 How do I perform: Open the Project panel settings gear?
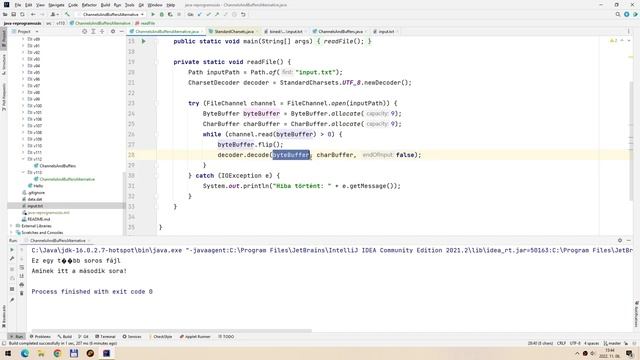(x=113, y=31)
